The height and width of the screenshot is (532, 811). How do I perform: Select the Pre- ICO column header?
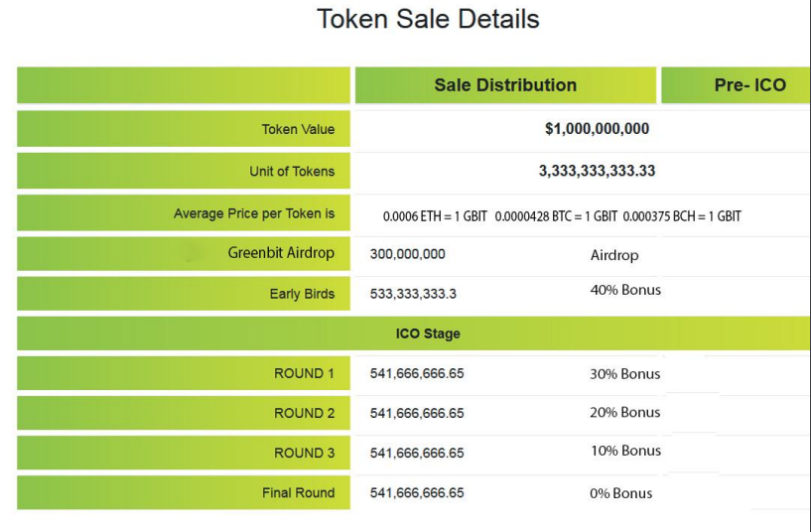click(749, 85)
